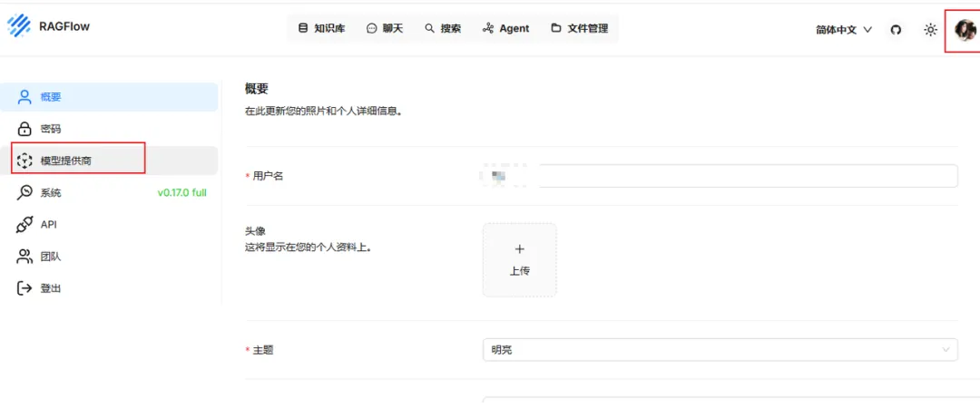Click the plug icon beside API
The height and width of the screenshot is (408, 980).
tap(24, 224)
